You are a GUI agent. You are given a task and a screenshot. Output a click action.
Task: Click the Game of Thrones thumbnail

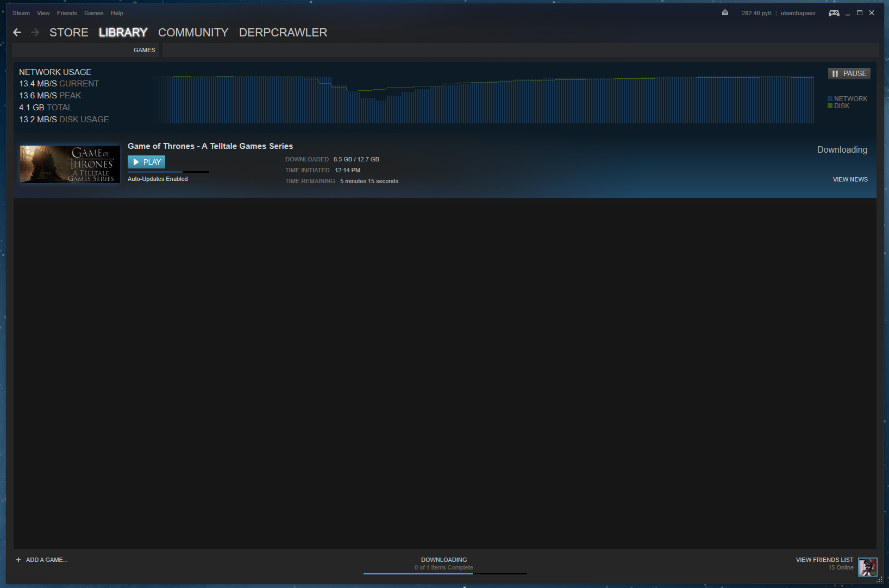tap(70, 164)
